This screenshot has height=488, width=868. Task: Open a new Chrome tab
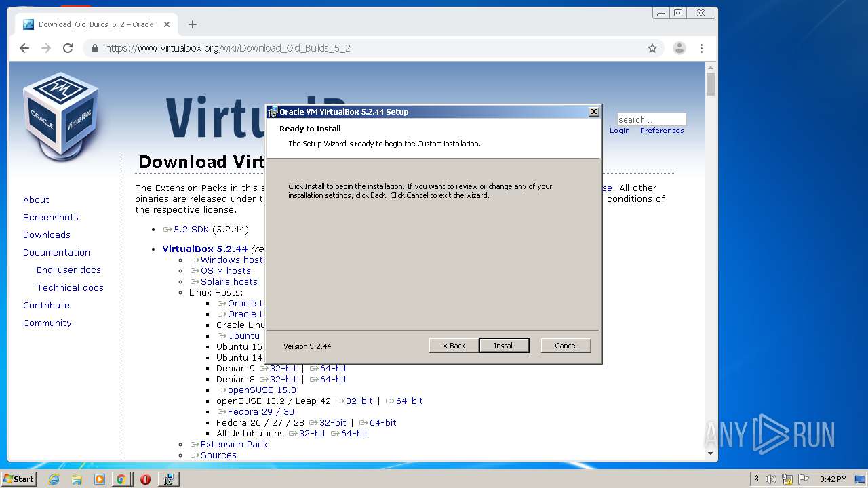click(x=193, y=24)
